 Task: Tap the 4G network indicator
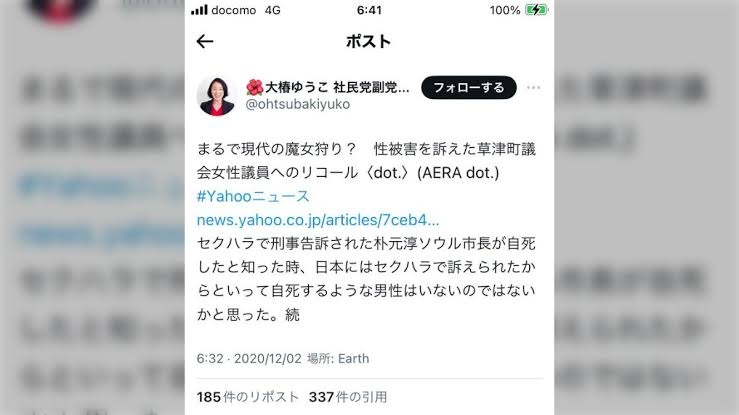click(x=272, y=10)
